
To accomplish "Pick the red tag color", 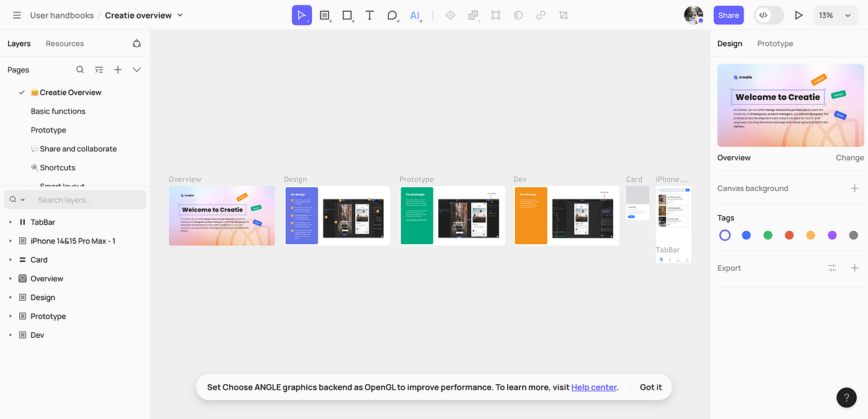I will click(x=789, y=235).
